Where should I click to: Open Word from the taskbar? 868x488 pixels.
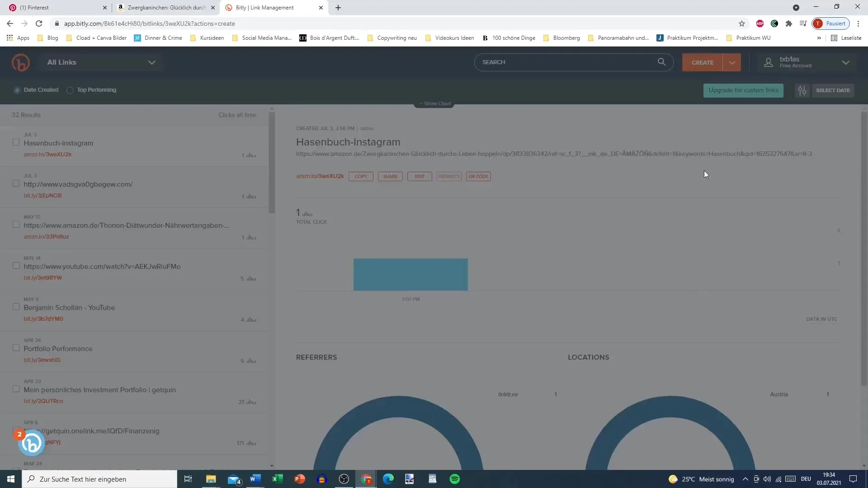255,479
